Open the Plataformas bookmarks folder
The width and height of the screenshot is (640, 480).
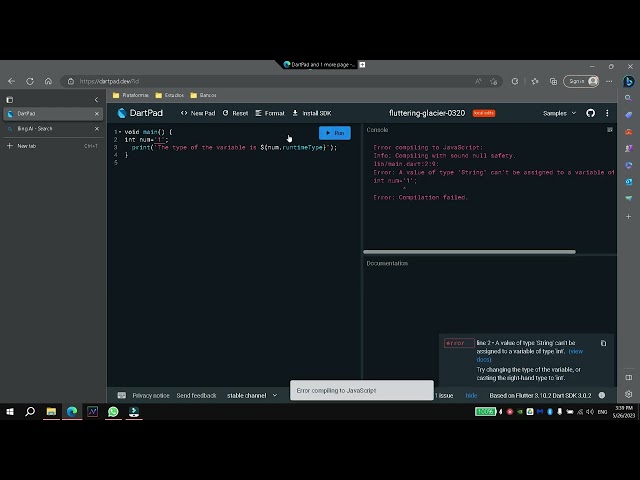[131, 95]
